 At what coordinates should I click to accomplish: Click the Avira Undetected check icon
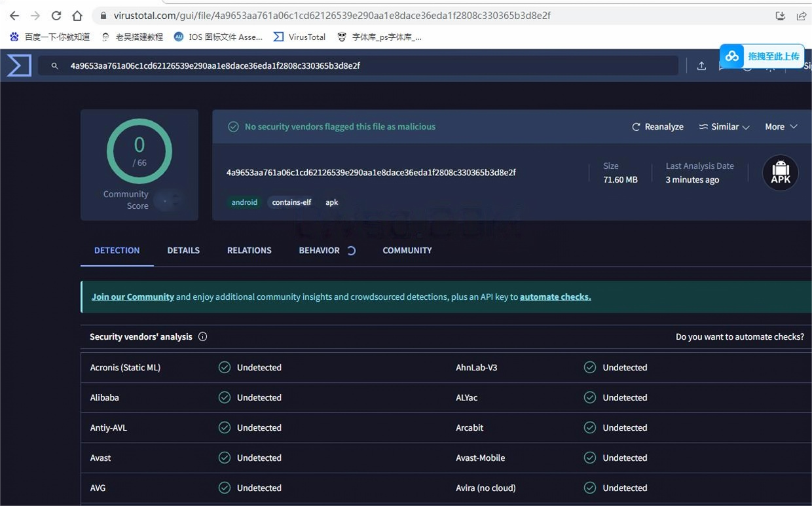(x=590, y=488)
